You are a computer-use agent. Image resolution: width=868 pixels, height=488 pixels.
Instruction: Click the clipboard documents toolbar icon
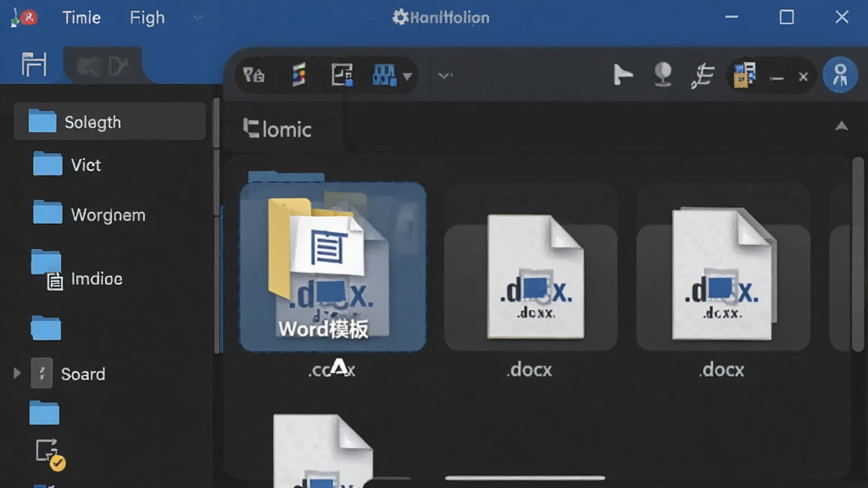[744, 75]
